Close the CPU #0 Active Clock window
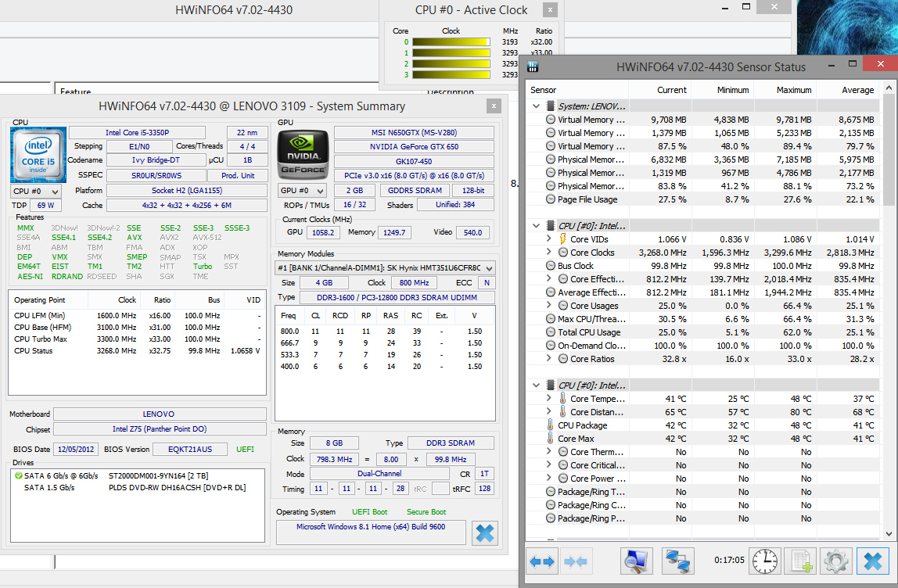898x588 pixels. (x=550, y=9)
